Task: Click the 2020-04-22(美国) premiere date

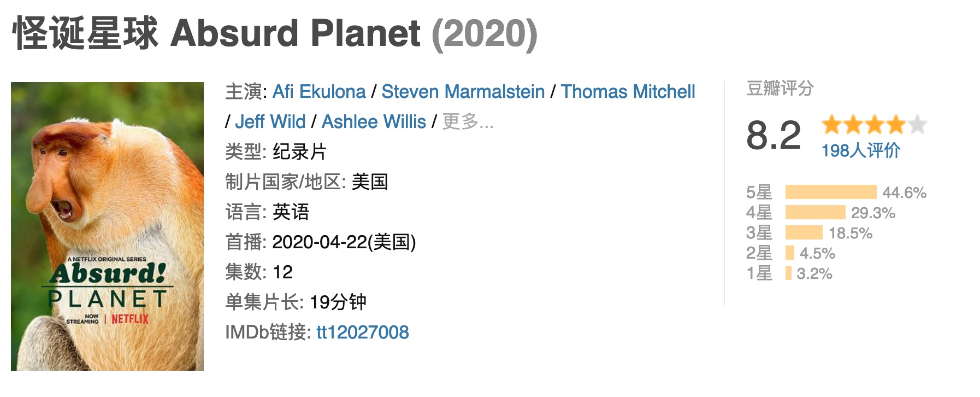Action: [x=344, y=242]
